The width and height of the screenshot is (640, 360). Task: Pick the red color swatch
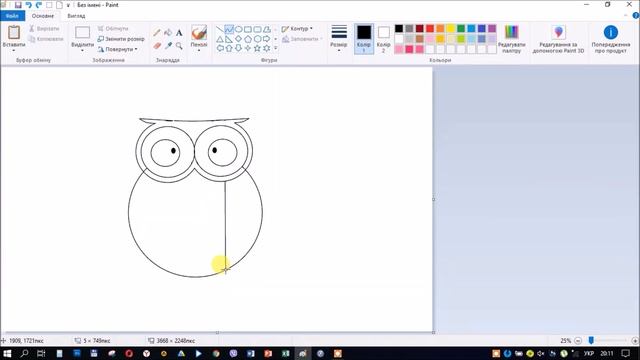pyautogui.click(x=430, y=29)
